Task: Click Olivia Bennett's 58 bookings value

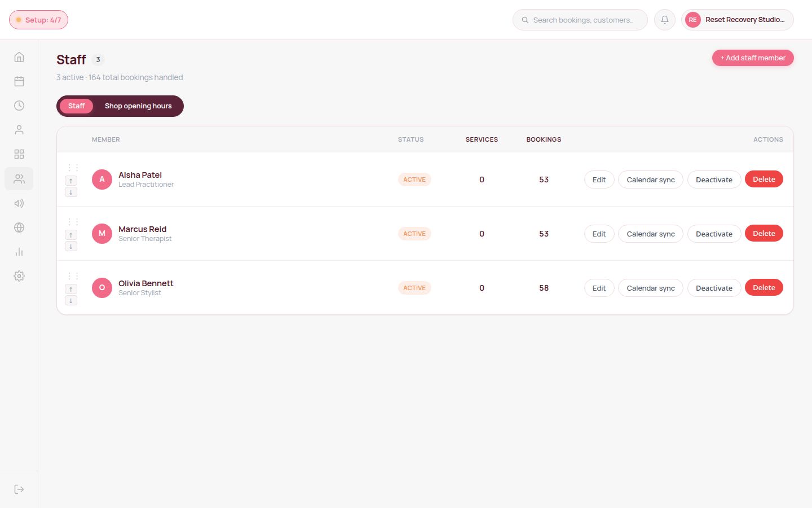Action: [x=544, y=288]
